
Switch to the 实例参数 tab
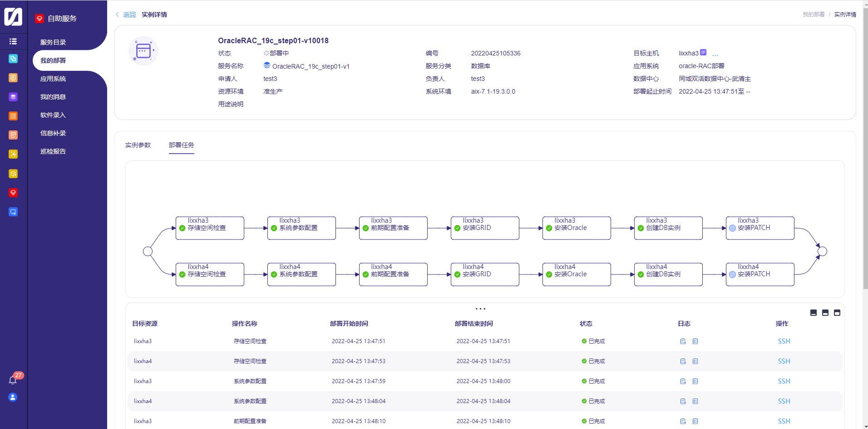pos(138,145)
